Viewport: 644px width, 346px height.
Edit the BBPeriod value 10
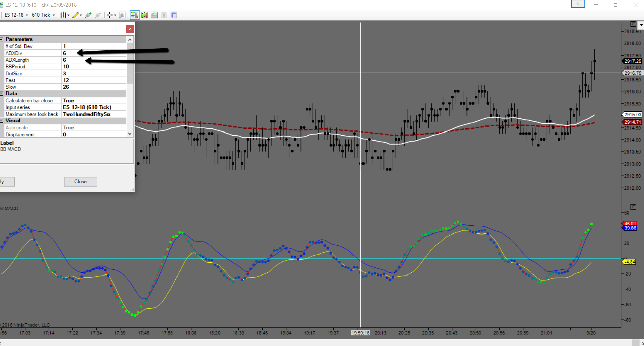[x=94, y=66]
